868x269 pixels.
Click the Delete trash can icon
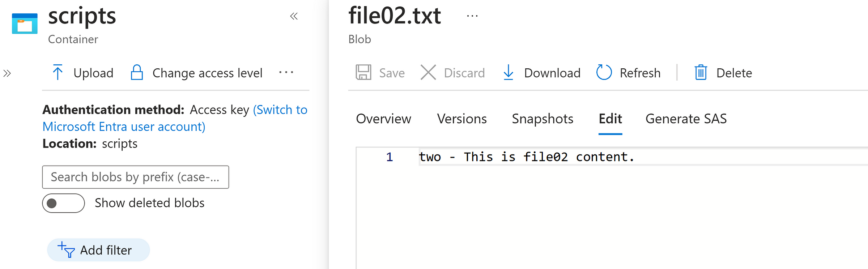pyautogui.click(x=701, y=72)
